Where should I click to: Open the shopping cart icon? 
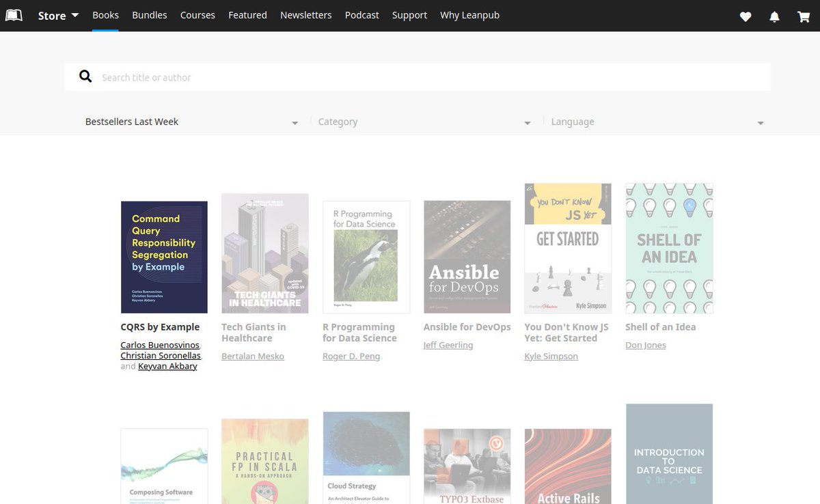804,16
